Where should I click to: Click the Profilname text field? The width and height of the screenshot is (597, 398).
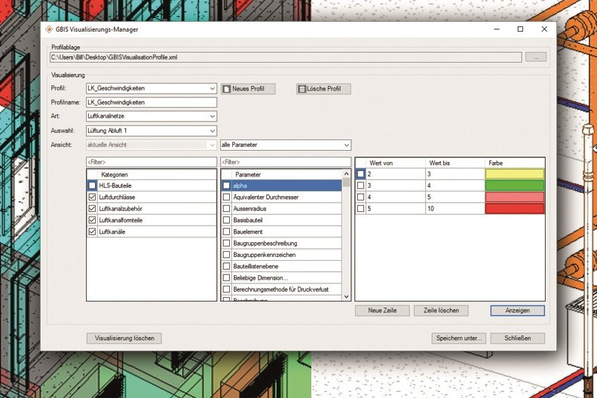pos(152,102)
